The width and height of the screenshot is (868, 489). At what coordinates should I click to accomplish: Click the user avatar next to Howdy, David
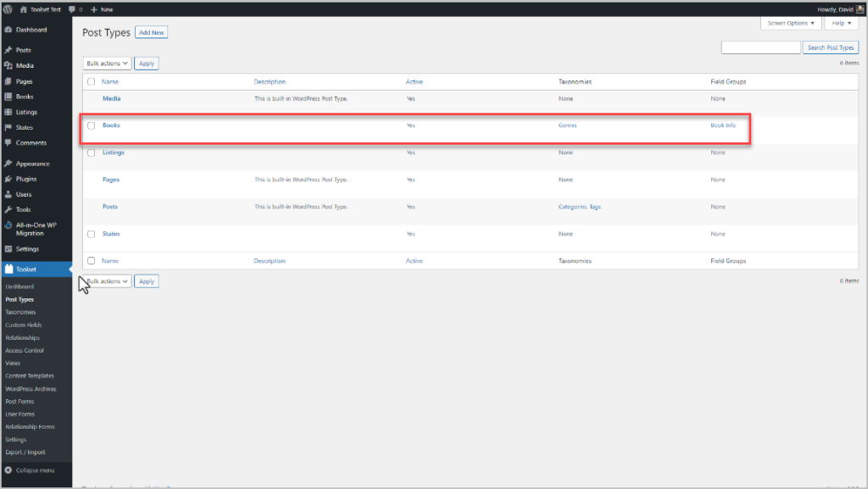pyautogui.click(x=860, y=8)
